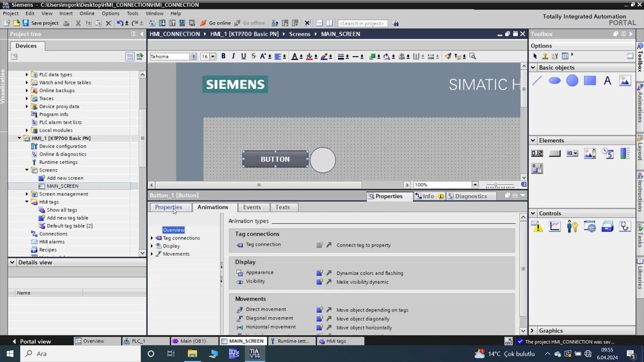
Task: Select the HTML browser control
Action: tap(590, 227)
